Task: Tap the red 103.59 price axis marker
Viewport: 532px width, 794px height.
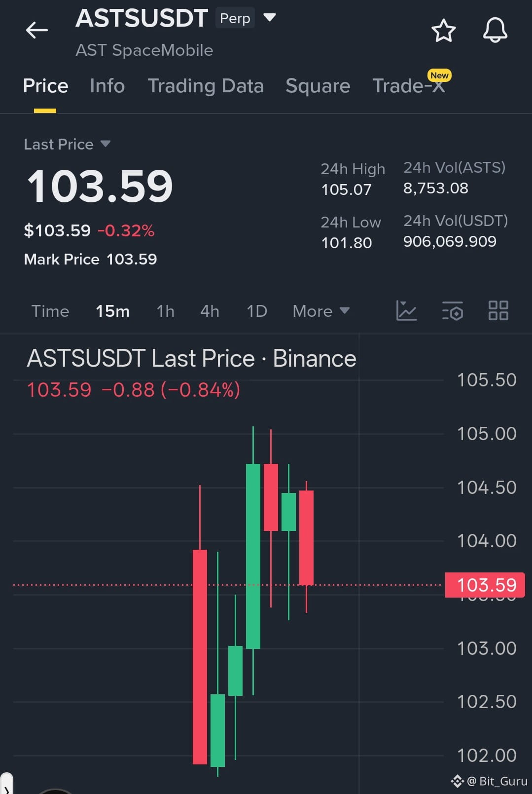Action: point(485,585)
